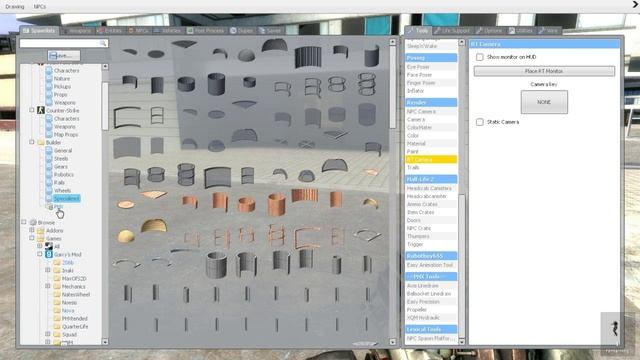640x360 pixels.
Task: Click Place RT Monitor button
Action: pos(544,71)
